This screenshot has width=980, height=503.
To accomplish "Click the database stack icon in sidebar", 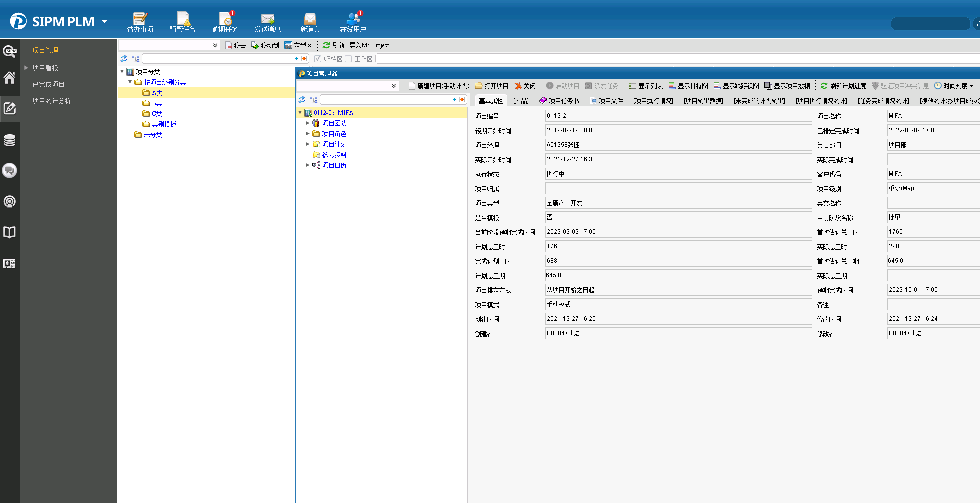I will pyautogui.click(x=10, y=140).
